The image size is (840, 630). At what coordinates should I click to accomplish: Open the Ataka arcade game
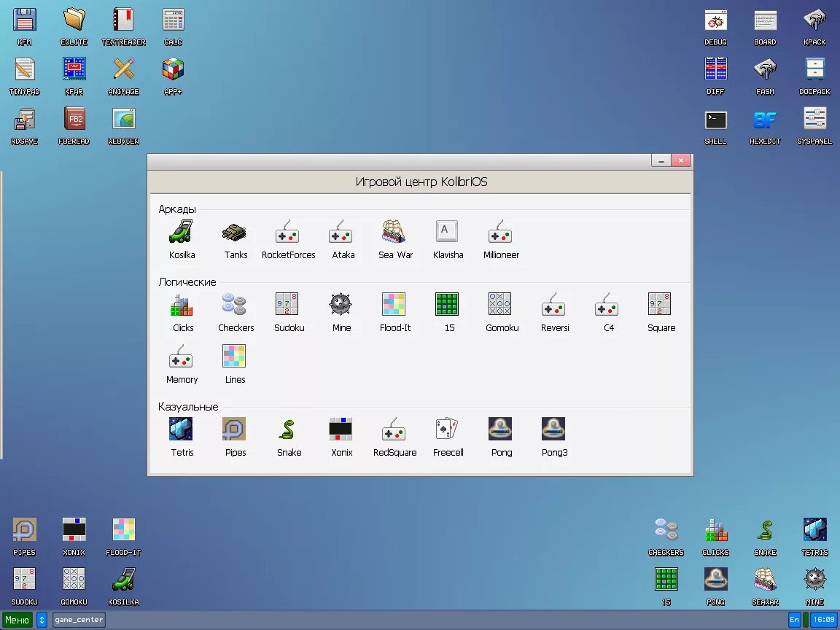coord(342,239)
